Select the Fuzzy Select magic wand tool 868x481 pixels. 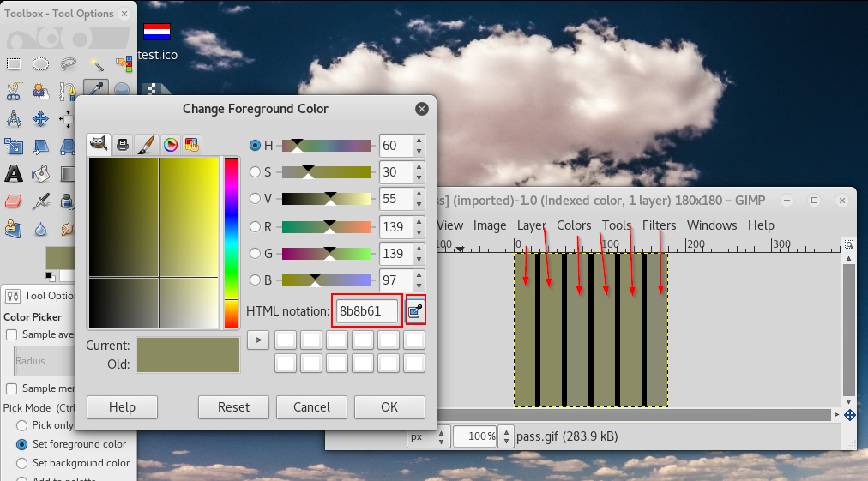coord(96,64)
